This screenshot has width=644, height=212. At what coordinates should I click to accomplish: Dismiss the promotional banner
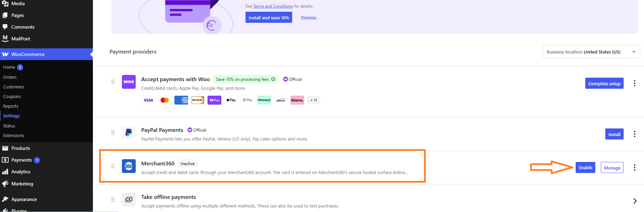(308, 18)
